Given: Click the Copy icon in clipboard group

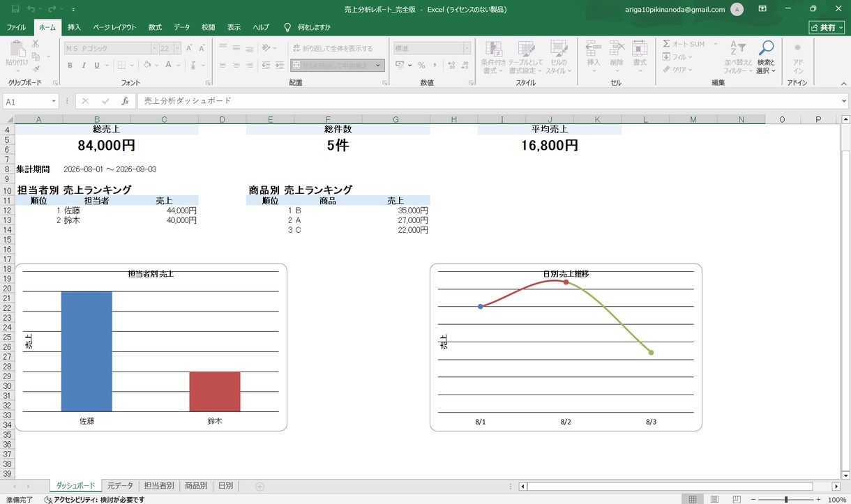Looking at the screenshot, I should point(36,56).
